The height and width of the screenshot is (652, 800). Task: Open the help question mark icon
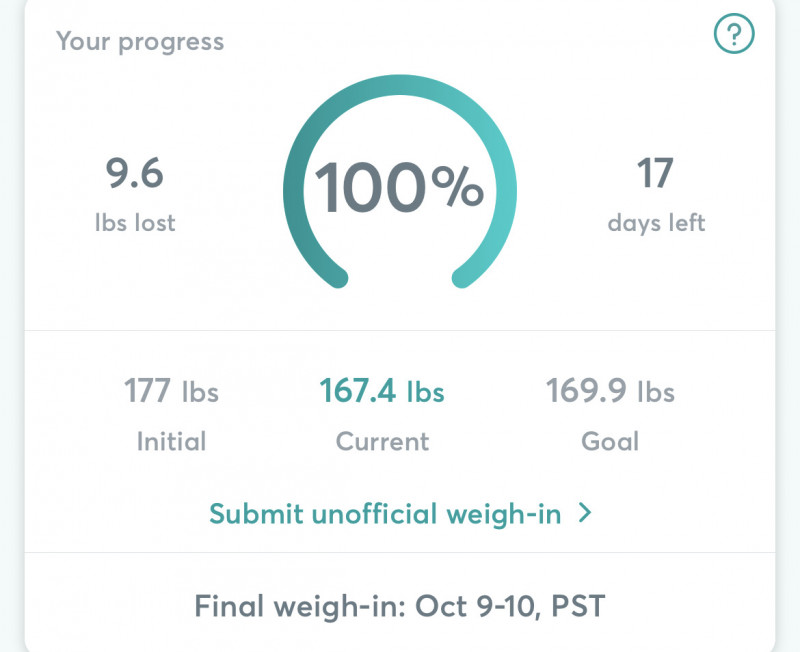coord(734,36)
